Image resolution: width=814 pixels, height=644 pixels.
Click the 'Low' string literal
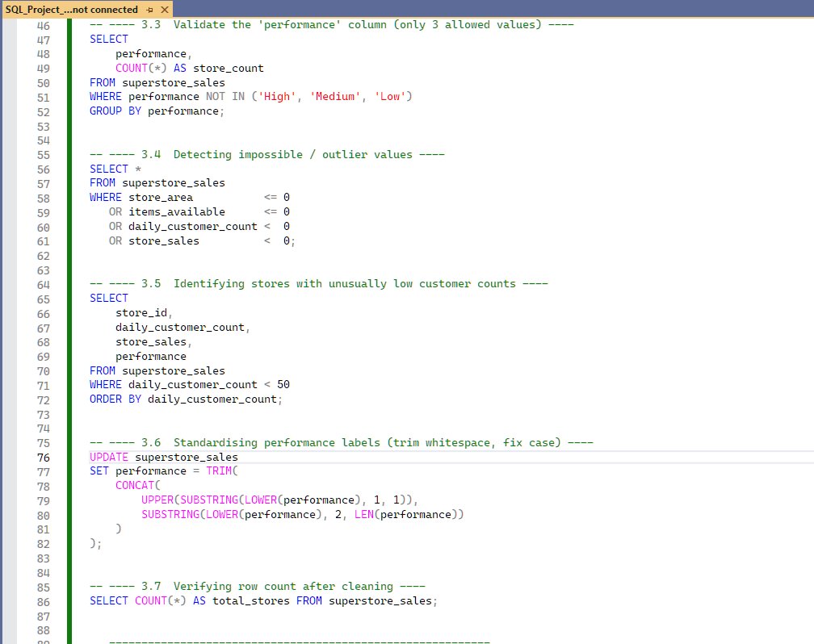click(x=390, y=96)
